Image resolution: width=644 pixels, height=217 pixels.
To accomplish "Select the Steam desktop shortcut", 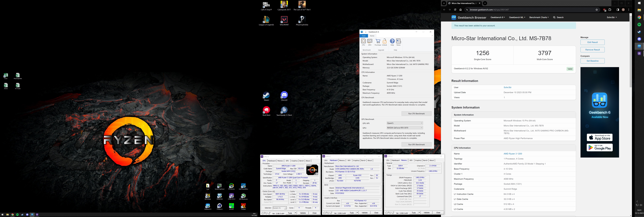I will [x=266, y=96].
